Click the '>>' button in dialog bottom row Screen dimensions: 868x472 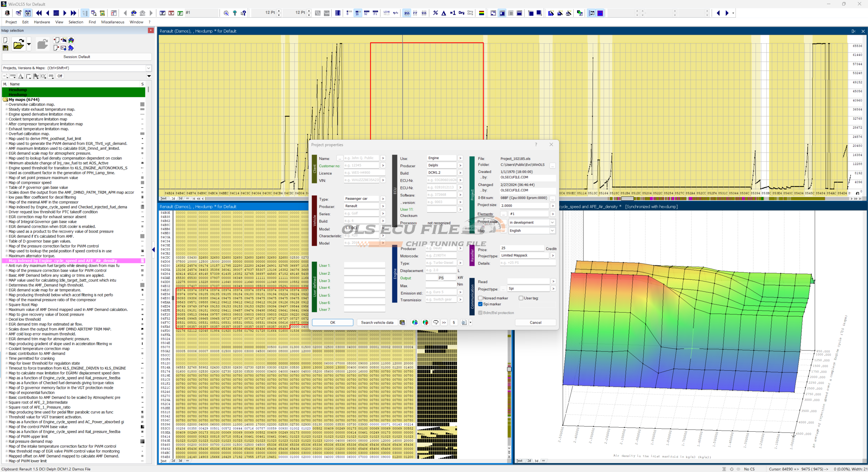[x=444, y=322]
